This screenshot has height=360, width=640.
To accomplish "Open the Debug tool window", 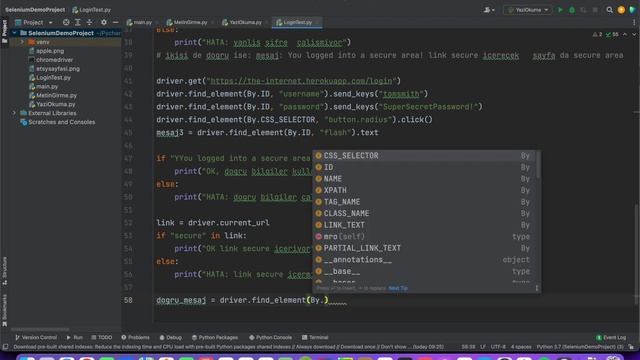I will tap(171, 338).
